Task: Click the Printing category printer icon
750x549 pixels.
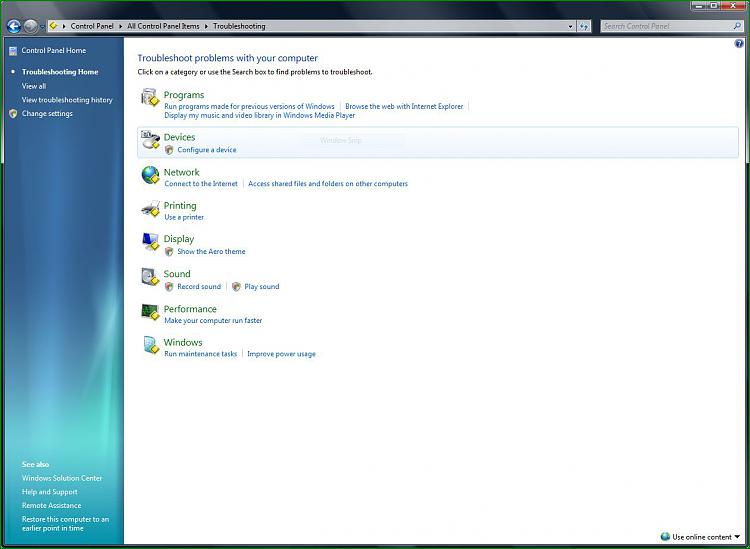Action: click(x=150, y=209)
